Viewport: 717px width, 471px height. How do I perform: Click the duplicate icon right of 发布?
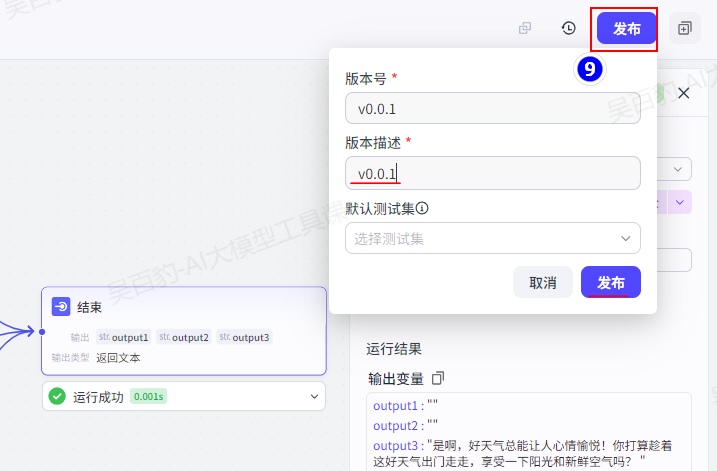point(685,29)
